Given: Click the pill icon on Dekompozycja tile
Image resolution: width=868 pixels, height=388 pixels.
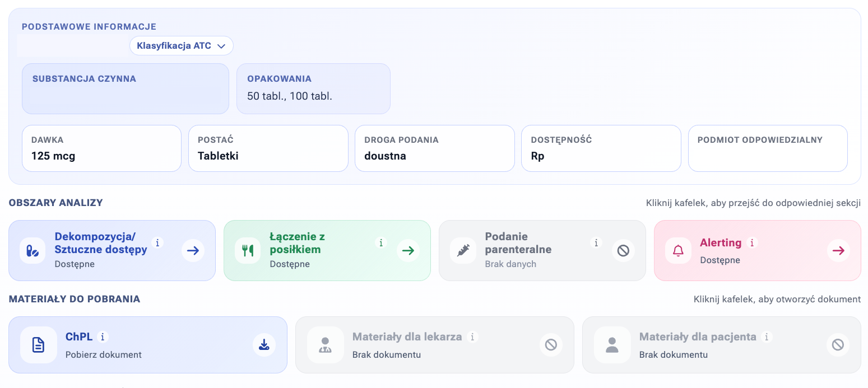Looking at the screenshot, I should click(x=33, y=251).
